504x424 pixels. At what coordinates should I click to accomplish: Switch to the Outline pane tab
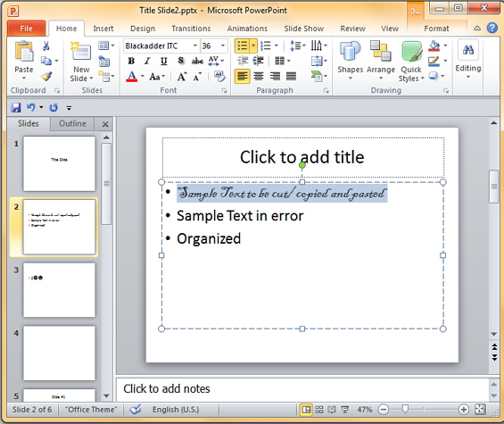click(72, 123)
